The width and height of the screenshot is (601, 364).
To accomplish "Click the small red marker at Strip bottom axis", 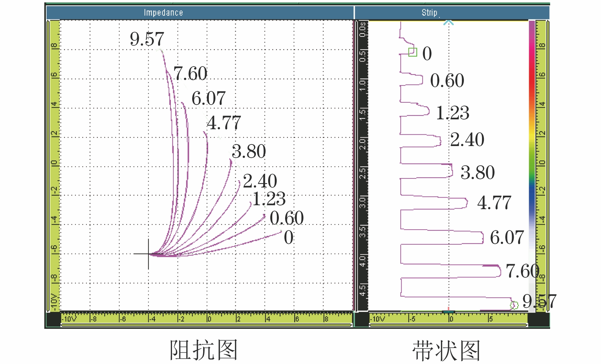I will pos(449,309).
